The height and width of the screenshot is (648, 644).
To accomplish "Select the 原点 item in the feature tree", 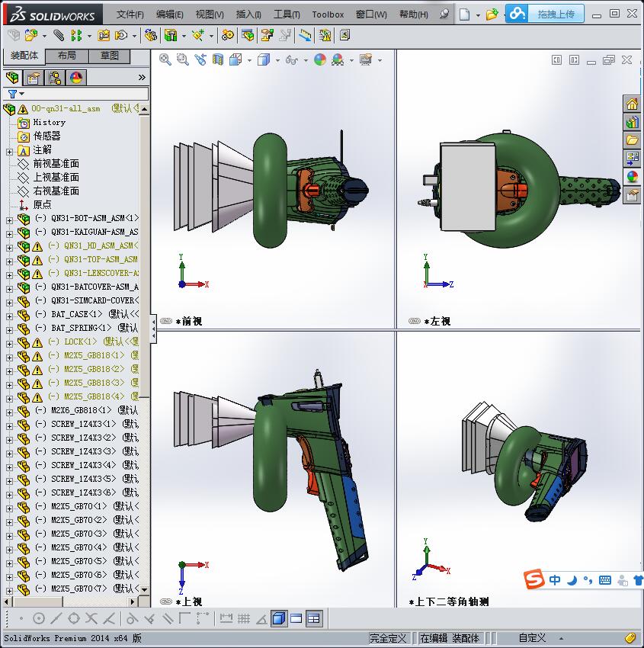I will [40, 204].
